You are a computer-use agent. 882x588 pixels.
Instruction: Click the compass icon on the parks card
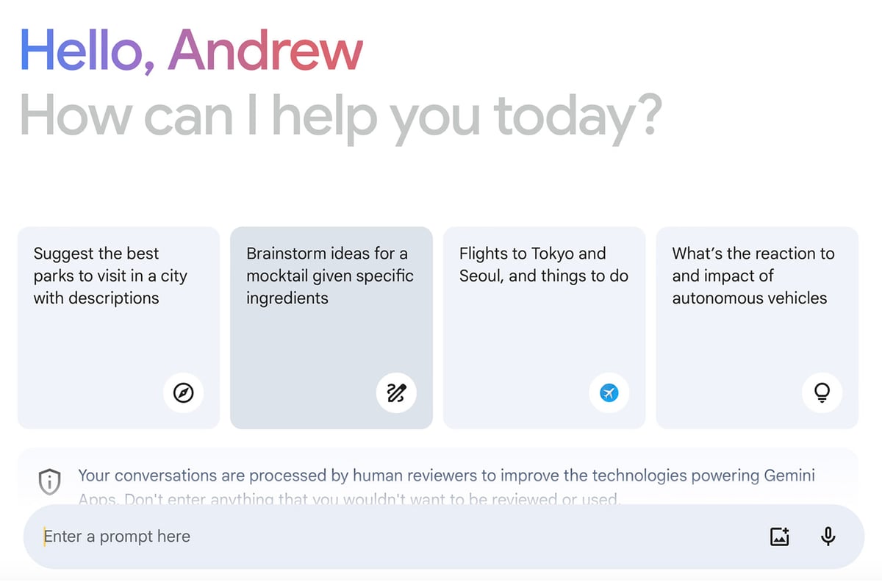[183, 393]
